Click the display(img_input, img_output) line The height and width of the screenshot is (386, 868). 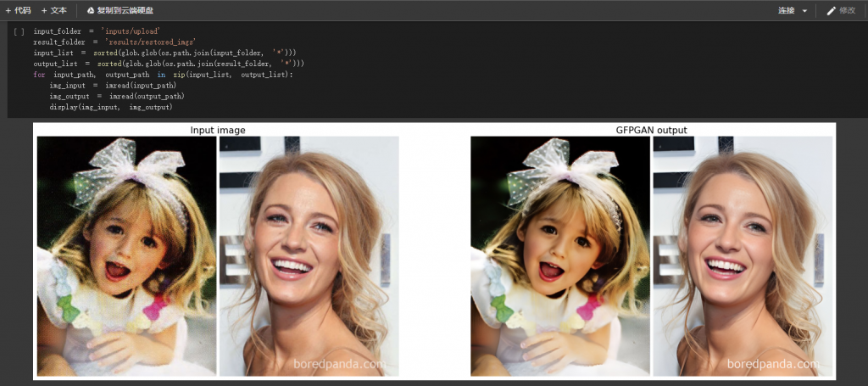pos(111,107)
